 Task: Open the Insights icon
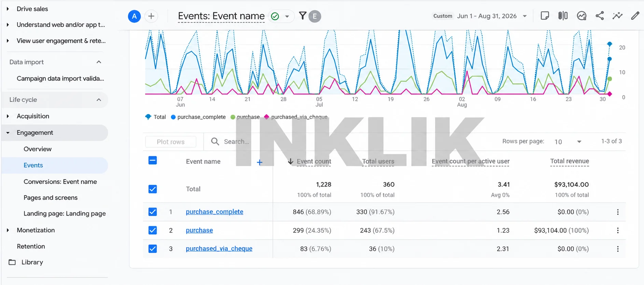coord(582,16)
